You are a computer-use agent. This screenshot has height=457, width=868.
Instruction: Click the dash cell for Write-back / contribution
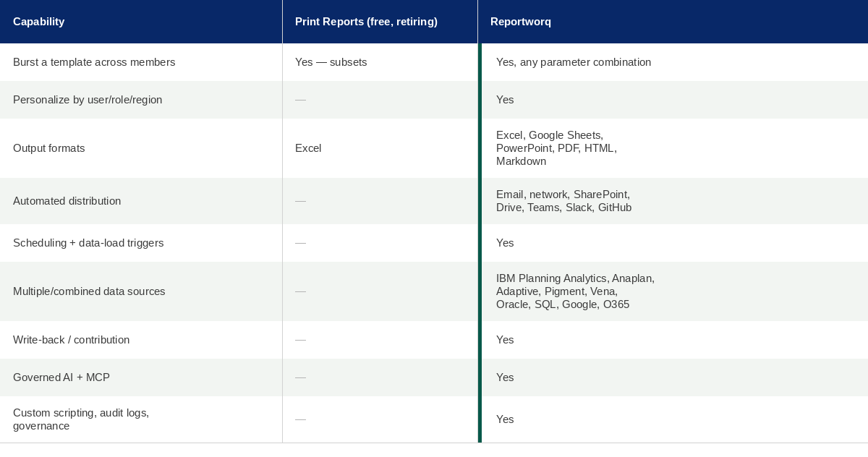300,340
